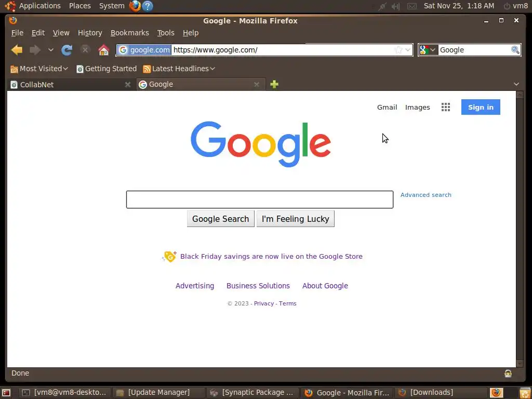Open the History menu
The height and width of the screenshot is (399, 532).
coord(90,33)
